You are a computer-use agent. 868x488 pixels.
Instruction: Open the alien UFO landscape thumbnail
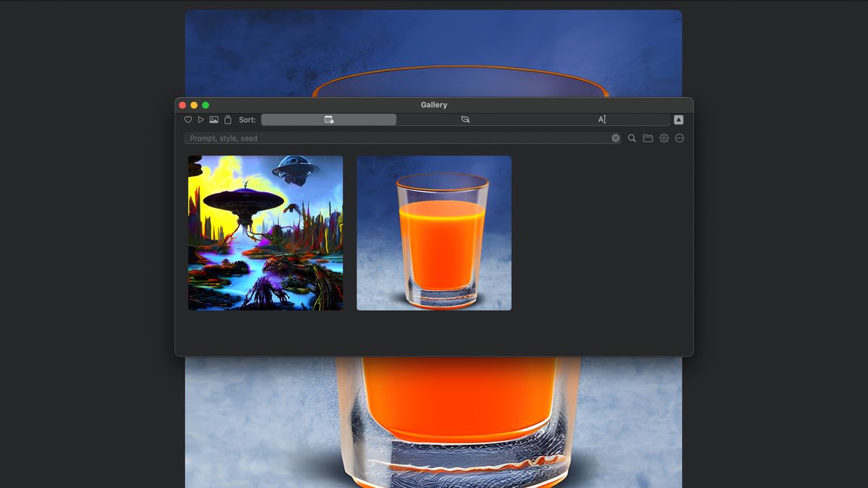click(x=265, y=233)
